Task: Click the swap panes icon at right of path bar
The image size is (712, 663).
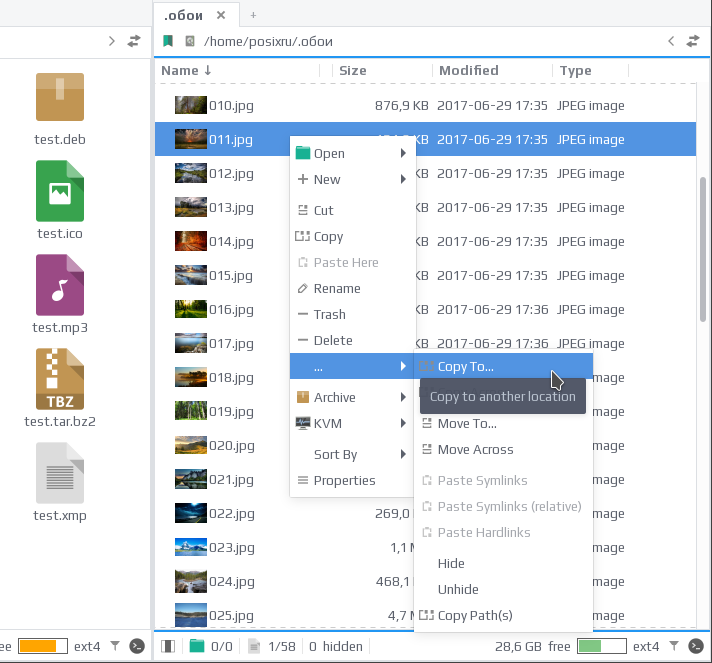Action: click(692, 41)
